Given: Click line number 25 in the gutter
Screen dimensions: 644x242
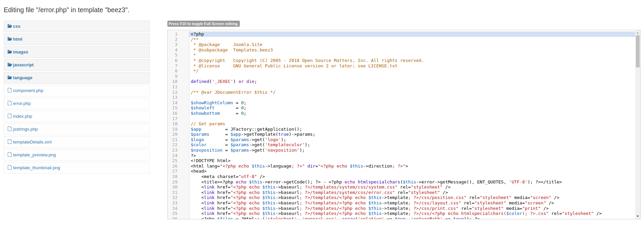Looking at the screenshot, I should point(175,161).
